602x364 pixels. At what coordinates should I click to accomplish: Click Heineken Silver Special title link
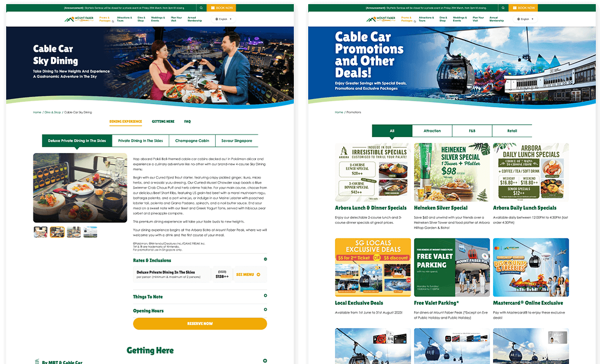tap(441, 208)
